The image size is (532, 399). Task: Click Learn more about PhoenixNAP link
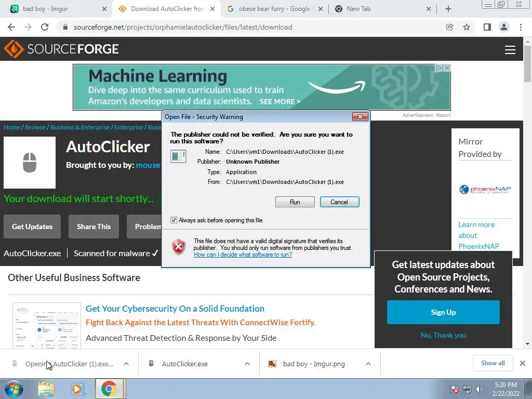point(478,235)
